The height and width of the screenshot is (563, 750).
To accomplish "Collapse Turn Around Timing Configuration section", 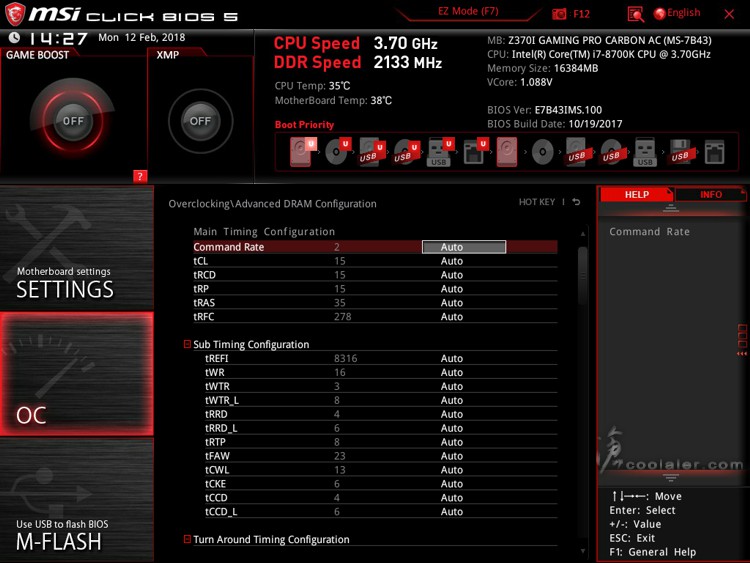I will point(187,539).
